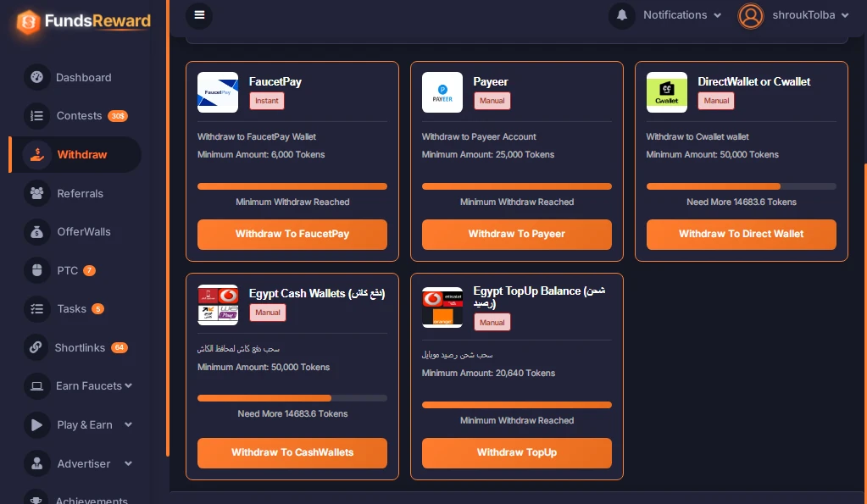The image size is (867, 504).
Task: Click the Advertiser person icon
Action: [x=37, y=463]
